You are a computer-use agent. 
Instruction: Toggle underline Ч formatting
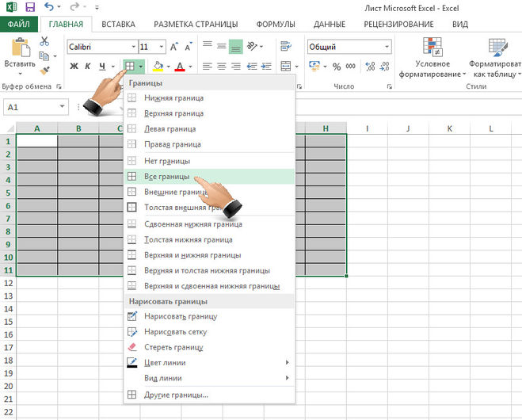102,67
